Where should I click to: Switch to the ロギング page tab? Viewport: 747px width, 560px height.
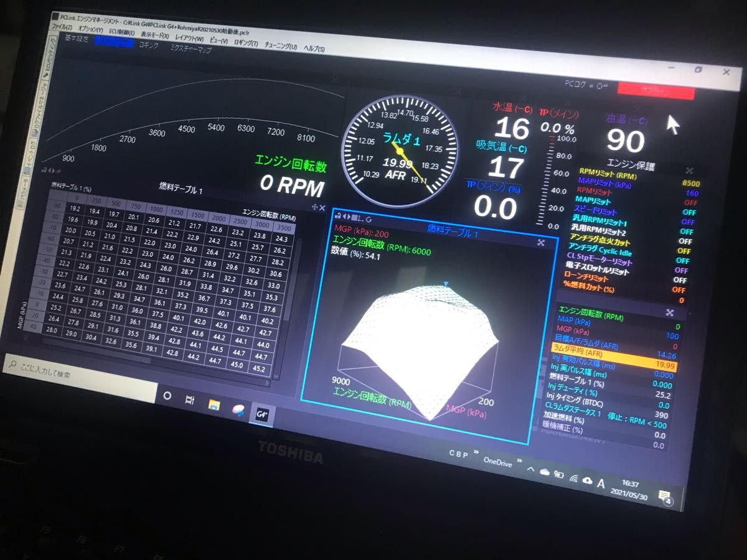(x=148, y=45)
